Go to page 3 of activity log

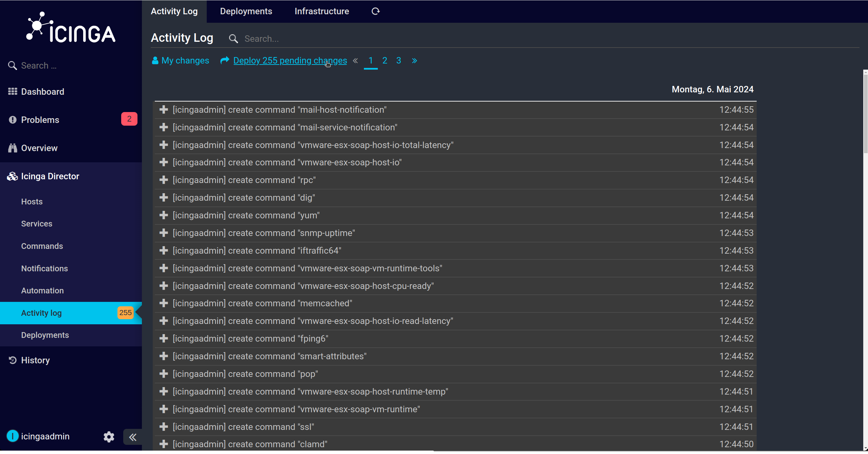click(x=399, y=60)
